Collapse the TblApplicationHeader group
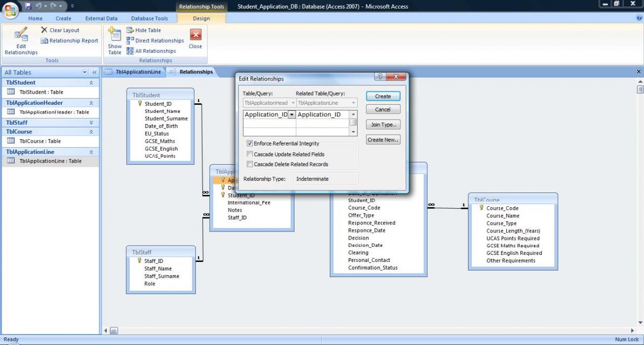Image resolution: width=644 pixels, height=345 pixels. 91,103
